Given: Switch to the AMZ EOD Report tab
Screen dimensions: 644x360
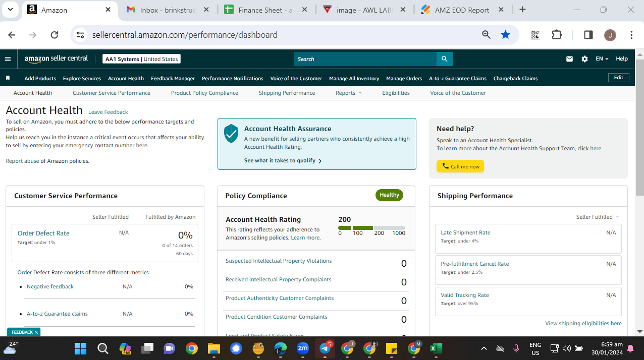Looking at the screenshot, I should 462,10.
